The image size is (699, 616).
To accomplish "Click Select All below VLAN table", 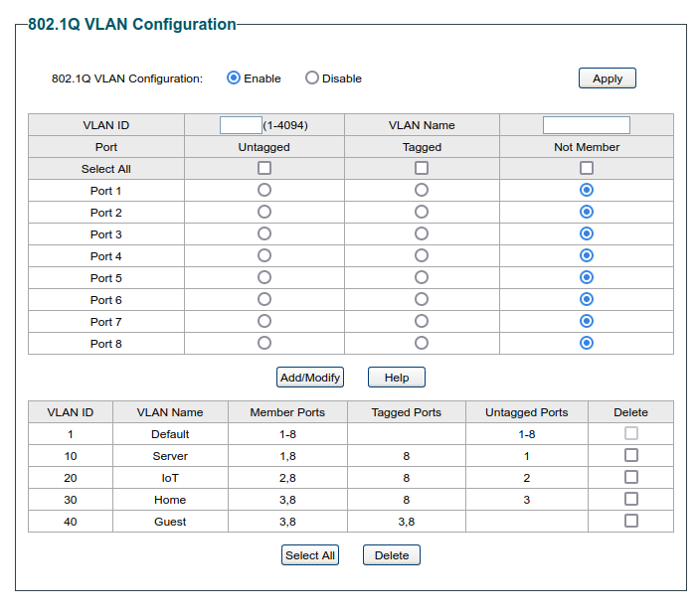I will [310, 555].
